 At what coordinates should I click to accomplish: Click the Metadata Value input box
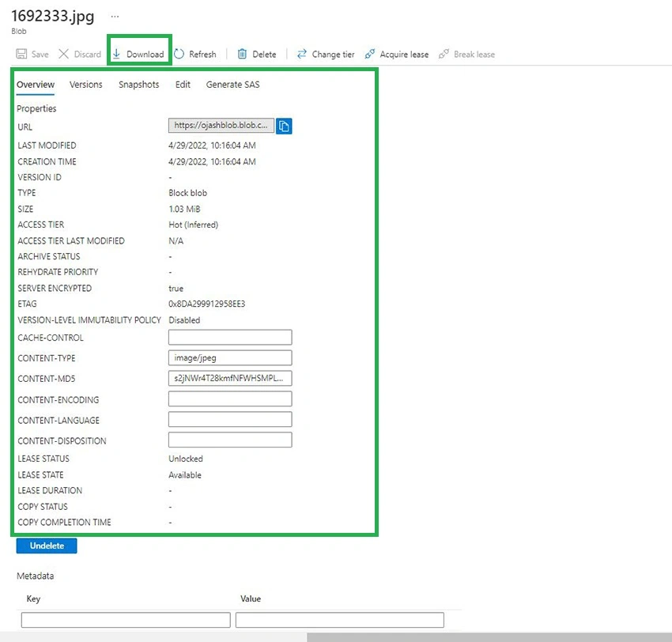(340, 620)
